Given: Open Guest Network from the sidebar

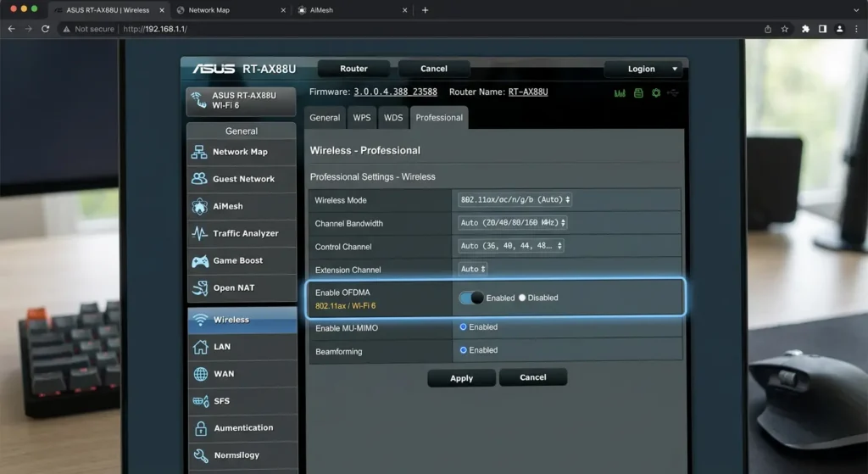Looking at the screenshot, I should pos(242,179).
